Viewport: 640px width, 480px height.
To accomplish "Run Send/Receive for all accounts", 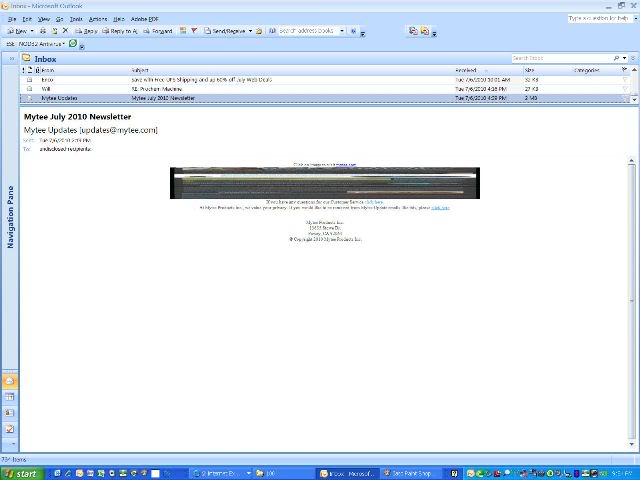I will coord(225,31).
